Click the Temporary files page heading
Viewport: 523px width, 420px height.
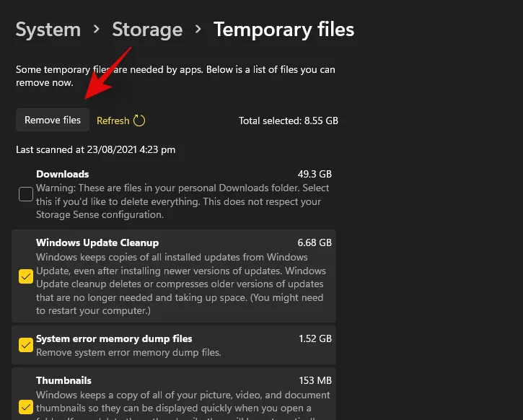[284, 30]
